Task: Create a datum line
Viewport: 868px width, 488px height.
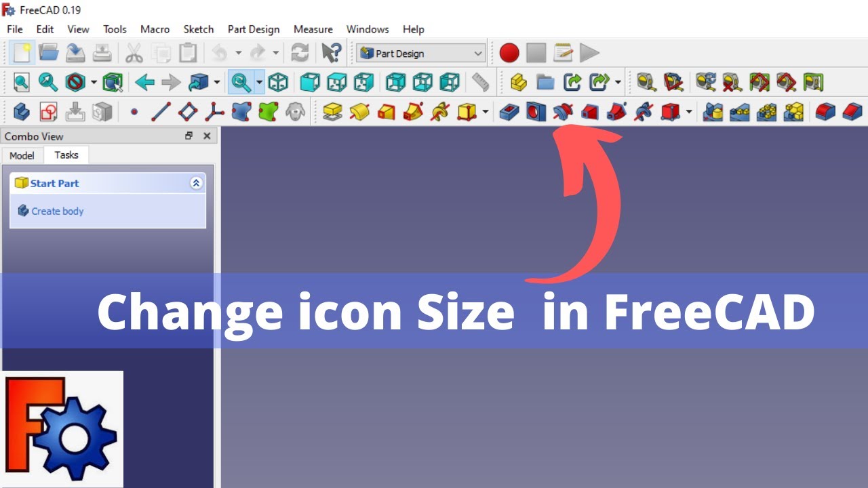Action: [161, 111]
